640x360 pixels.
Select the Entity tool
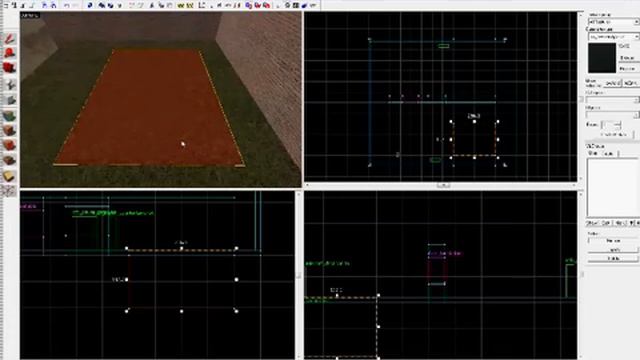(9, 84)
